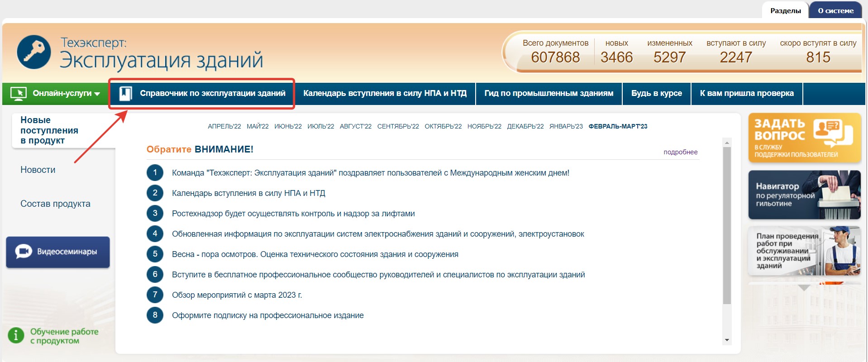868x362 pixels.
Task: Click number 3 circle in the news list
Action: (155, 213)
